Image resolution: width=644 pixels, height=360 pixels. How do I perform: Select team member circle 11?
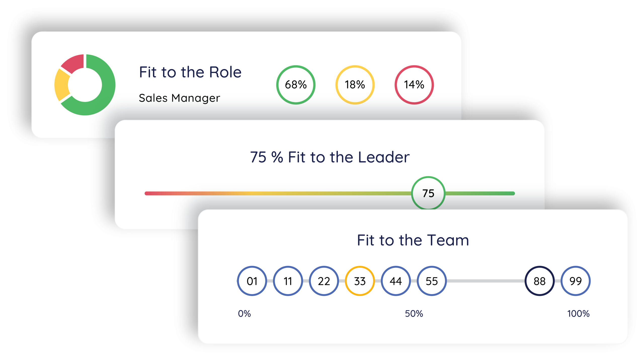tap(288, 281)
